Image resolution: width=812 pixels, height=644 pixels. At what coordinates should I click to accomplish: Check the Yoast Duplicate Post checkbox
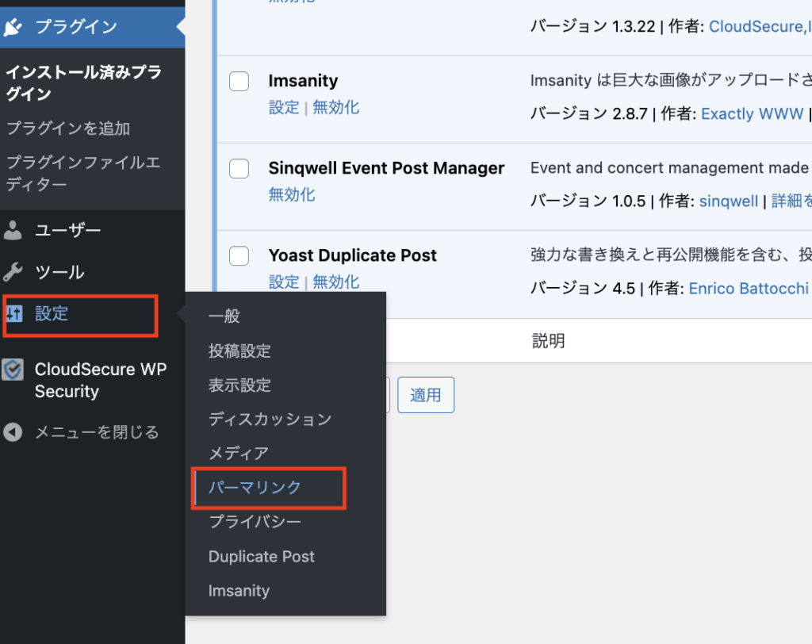click(239, 255)
